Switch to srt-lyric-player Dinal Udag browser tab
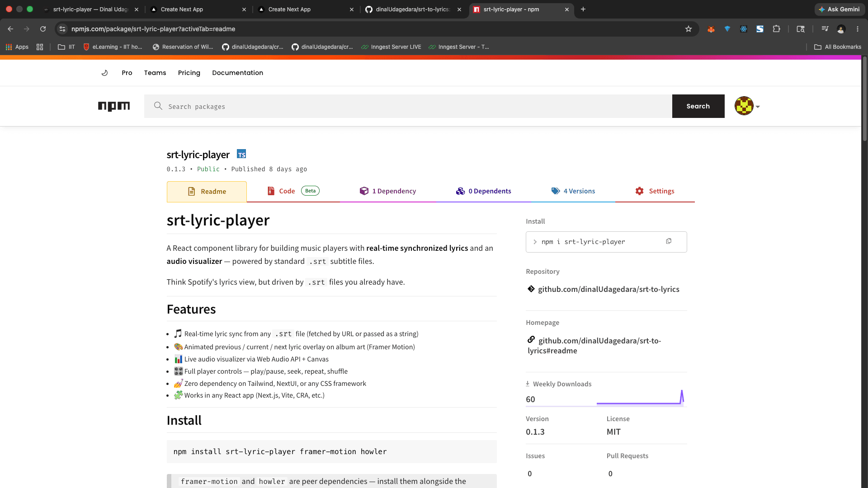868x488 pixels. tap(90, 9)
